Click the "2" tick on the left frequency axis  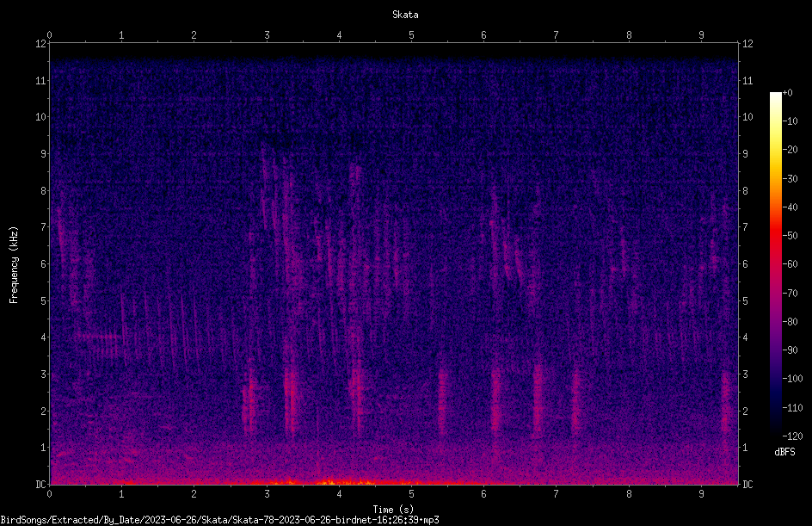pos(43,411)
